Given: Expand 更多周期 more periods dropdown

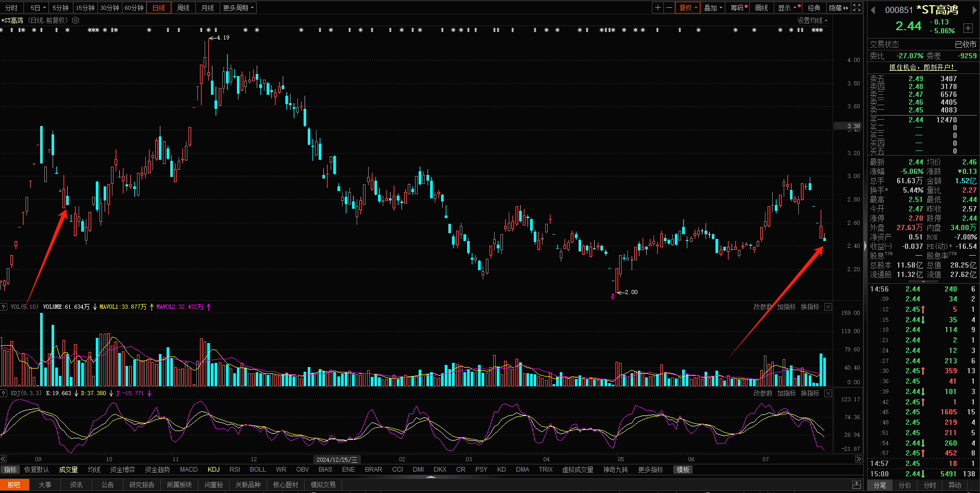Looking at the screenshot, I should (x=238, y=8).
